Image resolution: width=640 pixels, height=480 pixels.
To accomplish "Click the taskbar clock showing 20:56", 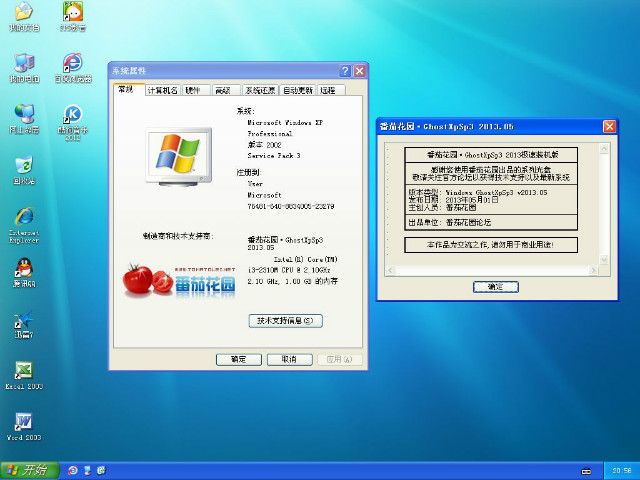I will 622,471.
